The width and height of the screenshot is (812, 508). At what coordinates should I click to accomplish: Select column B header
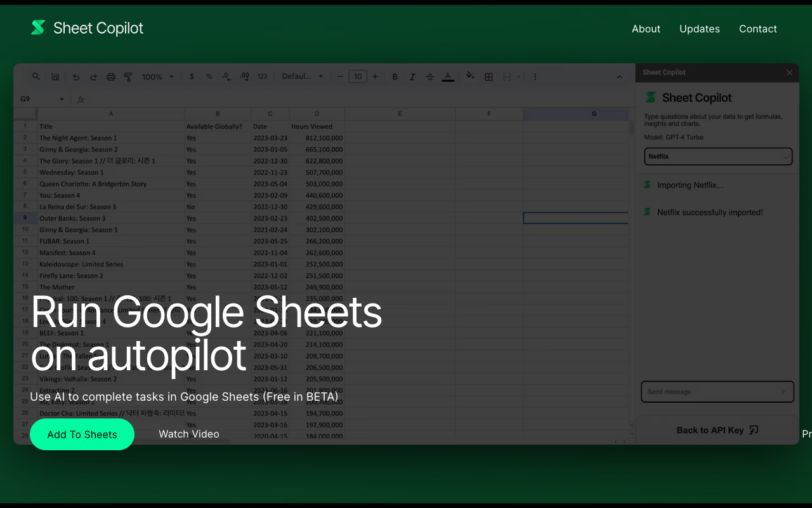(218, 114)
